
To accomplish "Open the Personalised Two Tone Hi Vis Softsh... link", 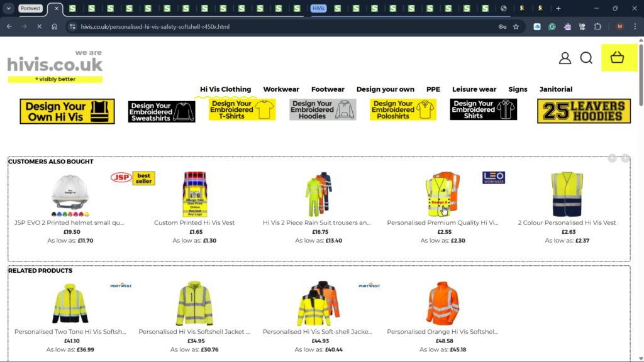I will 70,332.
